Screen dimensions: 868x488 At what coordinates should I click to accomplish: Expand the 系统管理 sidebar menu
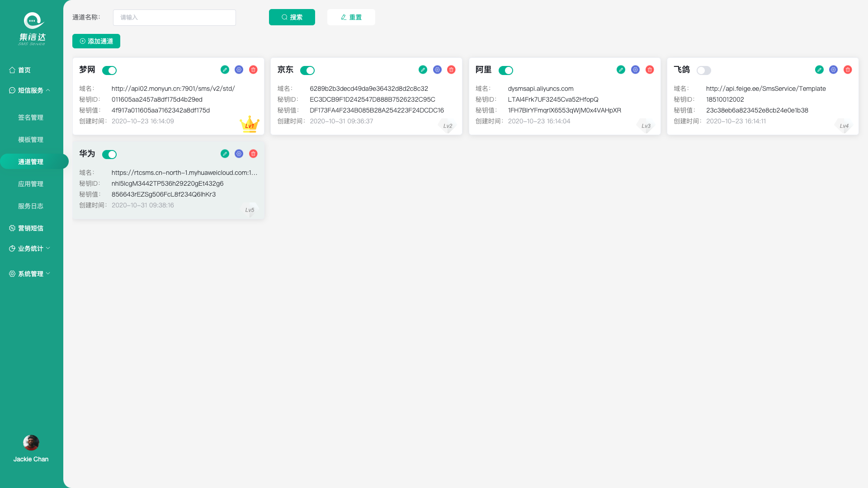30,274
